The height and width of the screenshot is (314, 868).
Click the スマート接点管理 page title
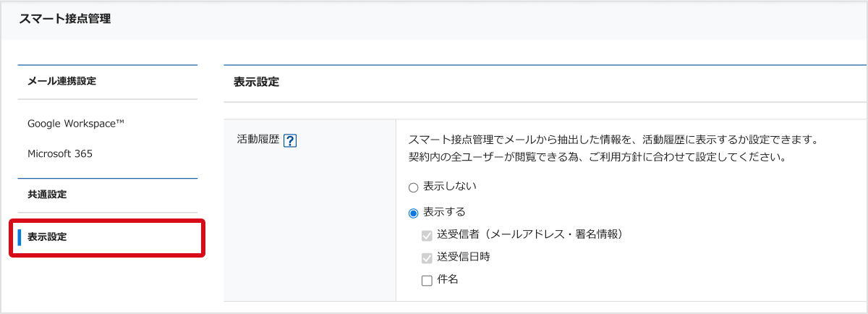tap(65, 20)
